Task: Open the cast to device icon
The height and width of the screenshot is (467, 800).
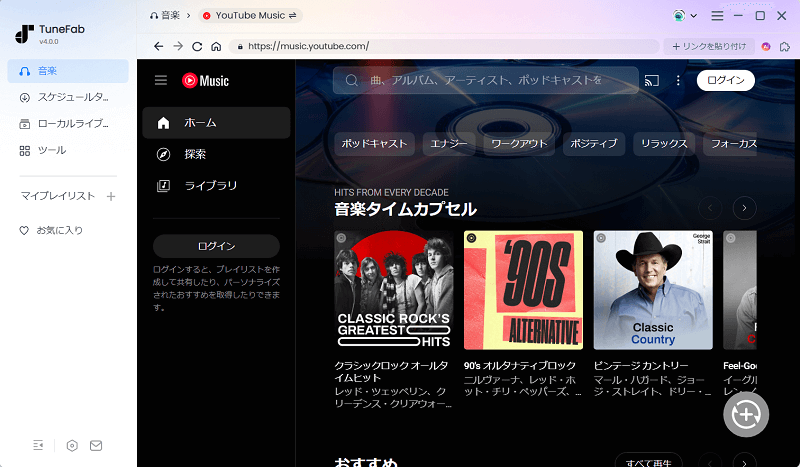Action: pyautogui.click(x=652, y=80)
